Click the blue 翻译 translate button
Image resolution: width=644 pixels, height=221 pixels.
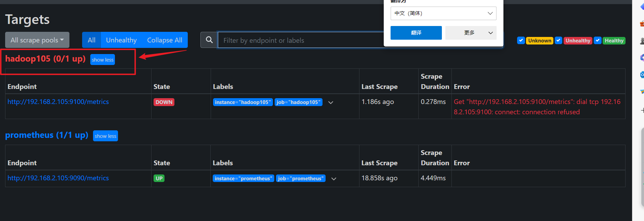coord(416,33)
